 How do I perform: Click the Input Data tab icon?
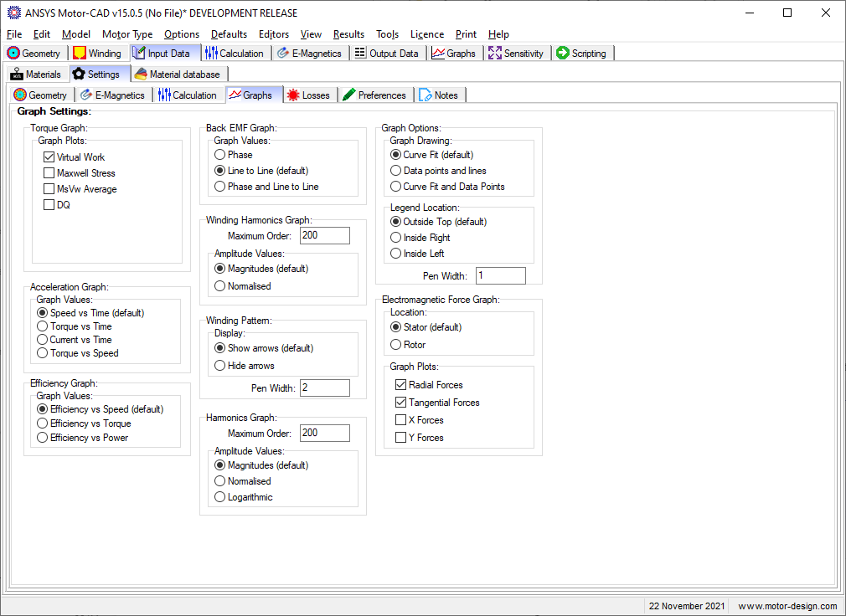(139, 54)
